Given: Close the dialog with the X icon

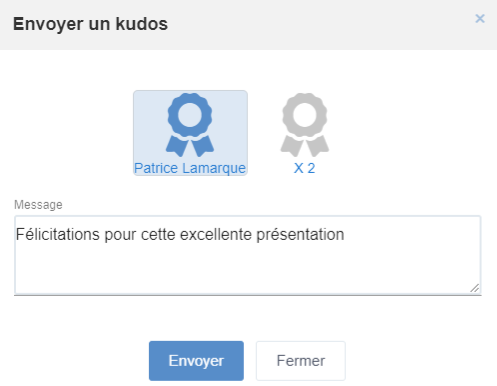Looking at the screenshot, I should pyautogui.click(x=480, y=19).
